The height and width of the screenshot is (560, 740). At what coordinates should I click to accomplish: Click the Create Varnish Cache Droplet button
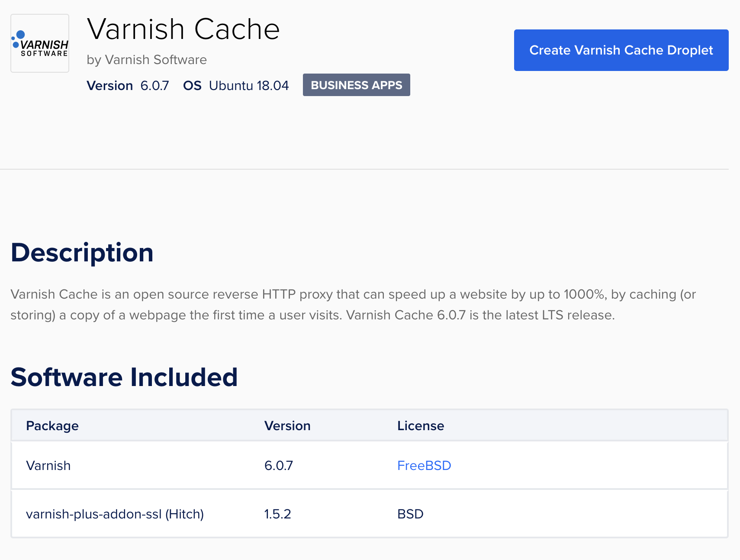[621, 50]
